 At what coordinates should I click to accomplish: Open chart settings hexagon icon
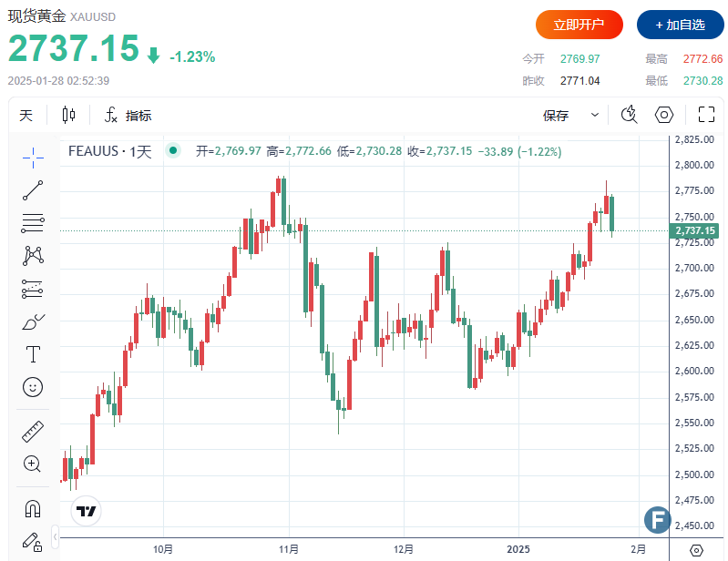point(664,115)
